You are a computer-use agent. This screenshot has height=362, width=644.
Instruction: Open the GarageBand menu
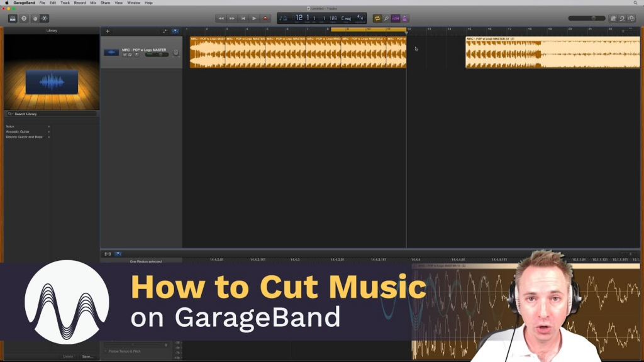click(x=24, y=3)
